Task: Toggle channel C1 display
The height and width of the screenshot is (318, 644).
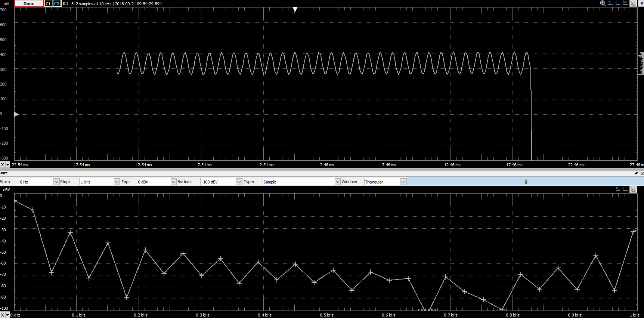Action: pos(48,4)
